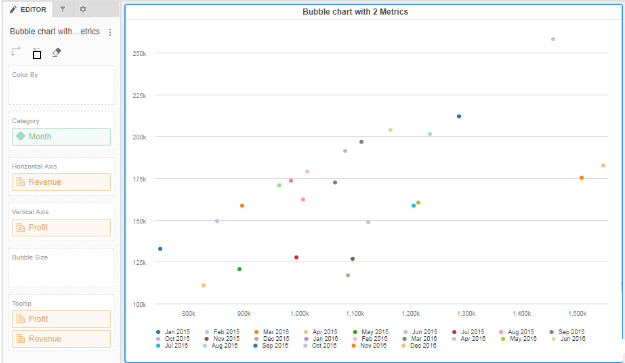
Task: Click the empty Color By drop zone
Action: point(61,85)
